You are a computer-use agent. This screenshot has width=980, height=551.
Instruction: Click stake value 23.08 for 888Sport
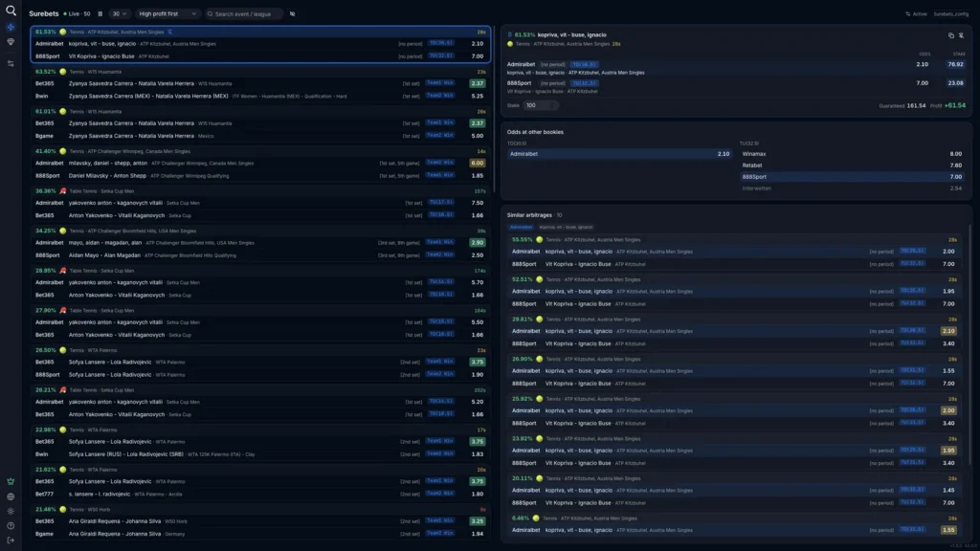click(x=956, y=83)
